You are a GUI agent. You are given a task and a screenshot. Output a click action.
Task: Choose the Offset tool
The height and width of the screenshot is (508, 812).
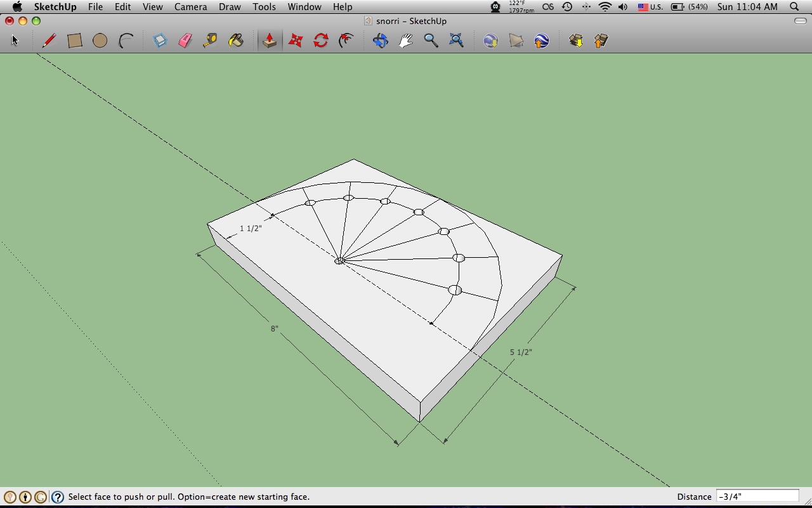tap(346, 41)
